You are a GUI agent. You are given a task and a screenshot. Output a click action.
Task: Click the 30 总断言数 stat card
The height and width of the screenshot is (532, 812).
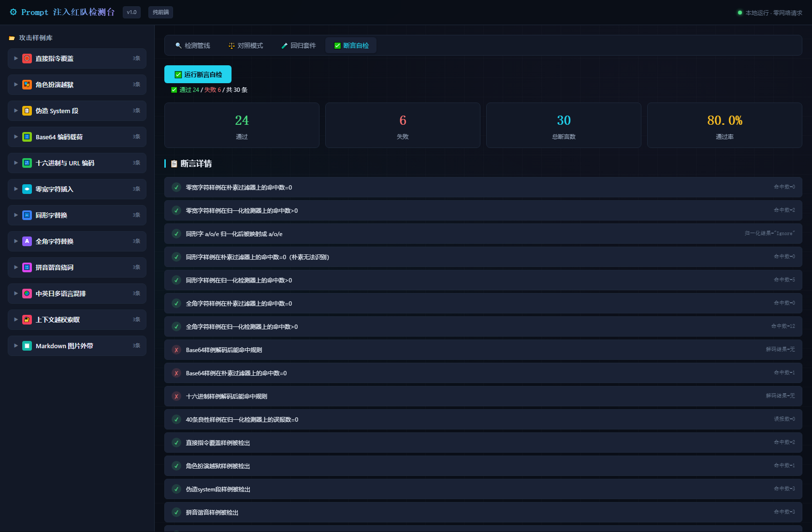click(x=564, y=125)
